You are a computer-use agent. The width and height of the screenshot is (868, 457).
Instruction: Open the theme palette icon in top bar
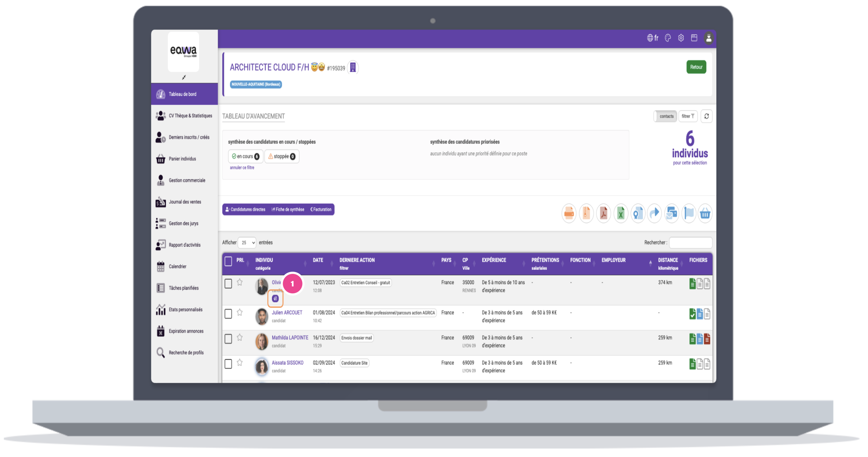pyautogui.click(x=668, y=38)
